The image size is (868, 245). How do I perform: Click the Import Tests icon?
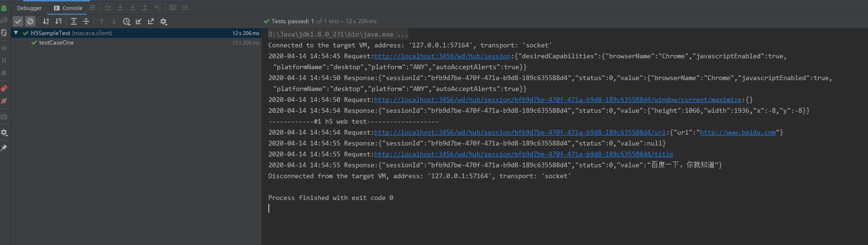coord(139,21)
